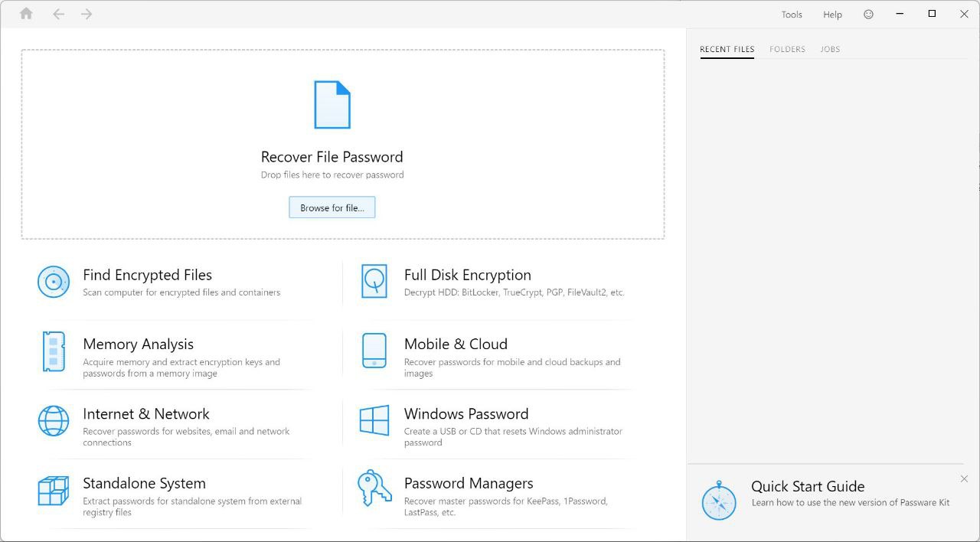Select Internet & Network password recovery
Screen dimensions: 980x542
coord(145,413)
